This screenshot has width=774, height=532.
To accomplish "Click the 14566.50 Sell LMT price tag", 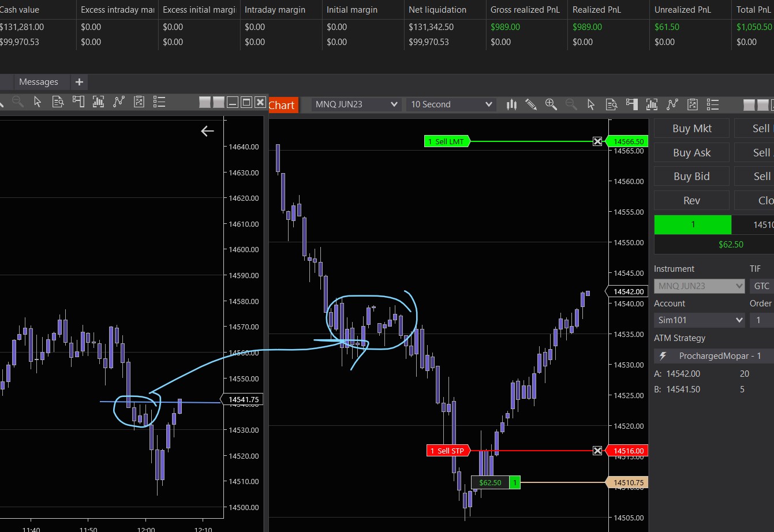I will [627, 141].
